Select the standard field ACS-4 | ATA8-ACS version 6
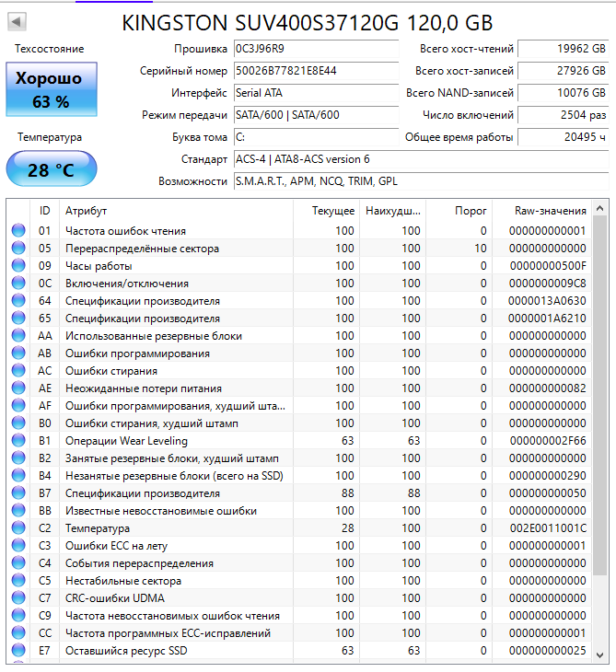Screen dimensions: 616x672 click(x=422, y=159)
